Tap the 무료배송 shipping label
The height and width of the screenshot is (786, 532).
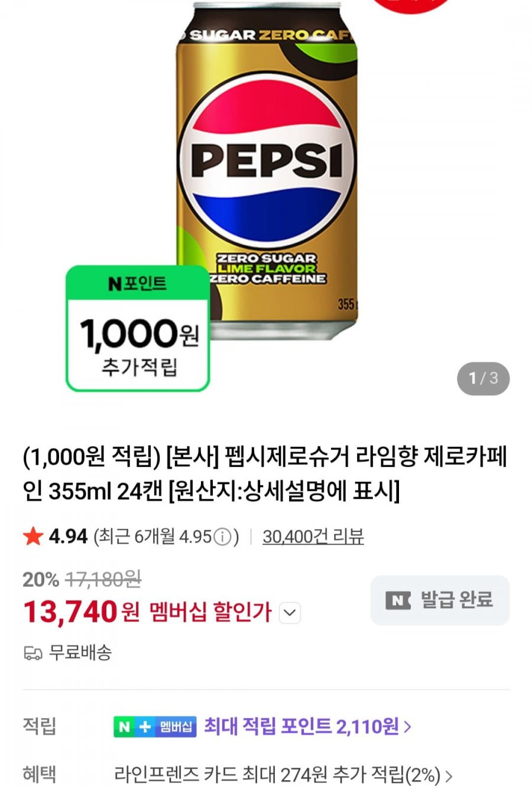coord(80,653)
